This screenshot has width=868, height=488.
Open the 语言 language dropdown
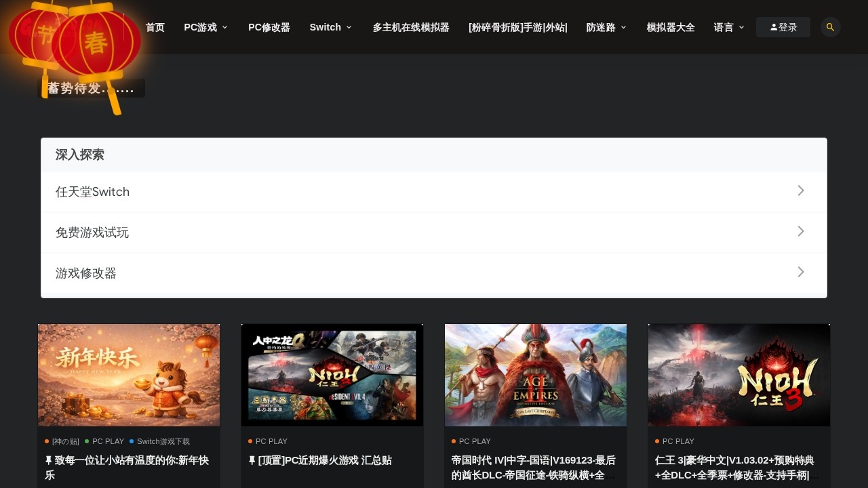pyautogui.click(x=728, y=27)
